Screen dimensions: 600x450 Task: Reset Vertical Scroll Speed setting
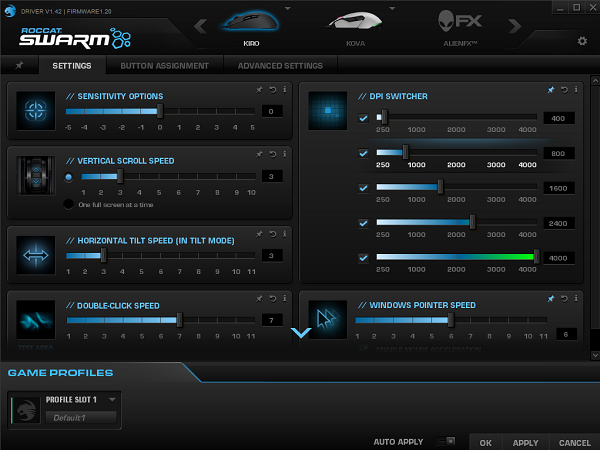[x=273, y=154]
